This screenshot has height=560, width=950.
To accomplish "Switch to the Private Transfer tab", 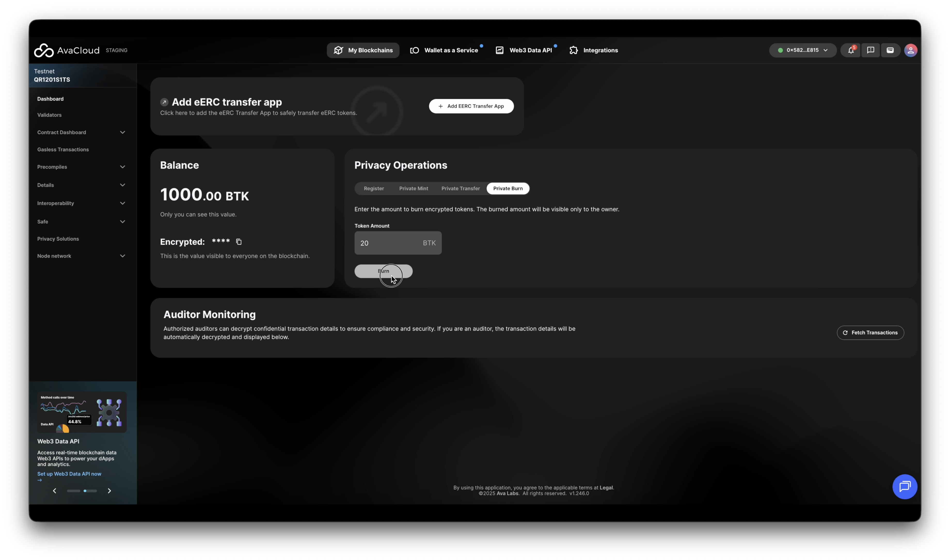I will [x=461, y=188].
